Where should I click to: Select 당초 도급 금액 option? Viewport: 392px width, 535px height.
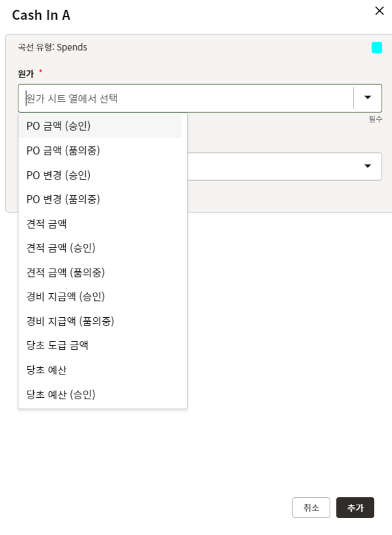click(x=57, y=345)
